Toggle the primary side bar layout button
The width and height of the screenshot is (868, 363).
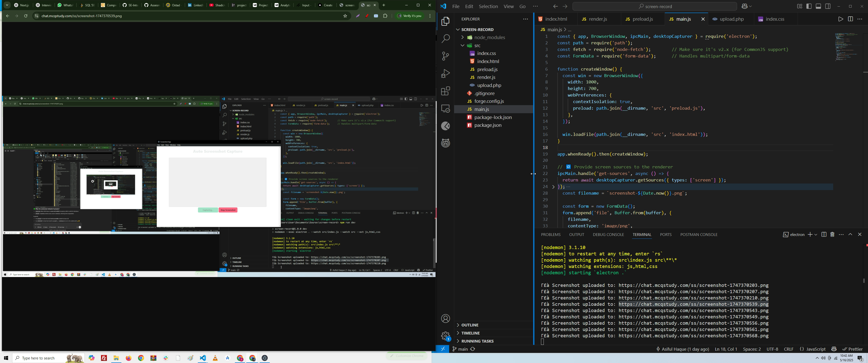(809, 6)
